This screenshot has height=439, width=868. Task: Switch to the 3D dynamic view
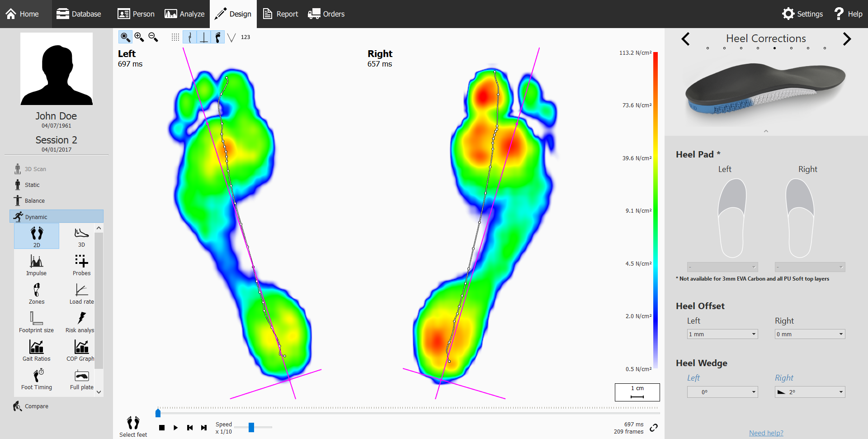click(x=81, y=236)
